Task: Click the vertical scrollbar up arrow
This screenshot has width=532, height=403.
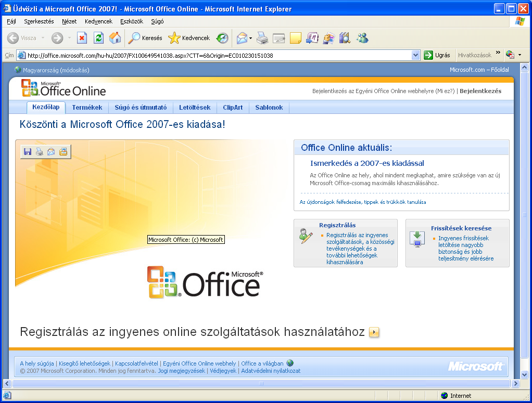Action: pos(524,67)
